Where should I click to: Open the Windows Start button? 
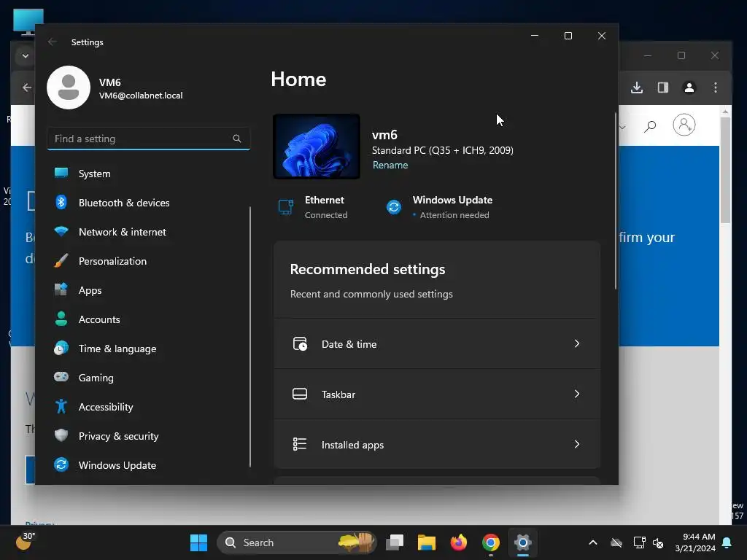(x=198, y=542)
